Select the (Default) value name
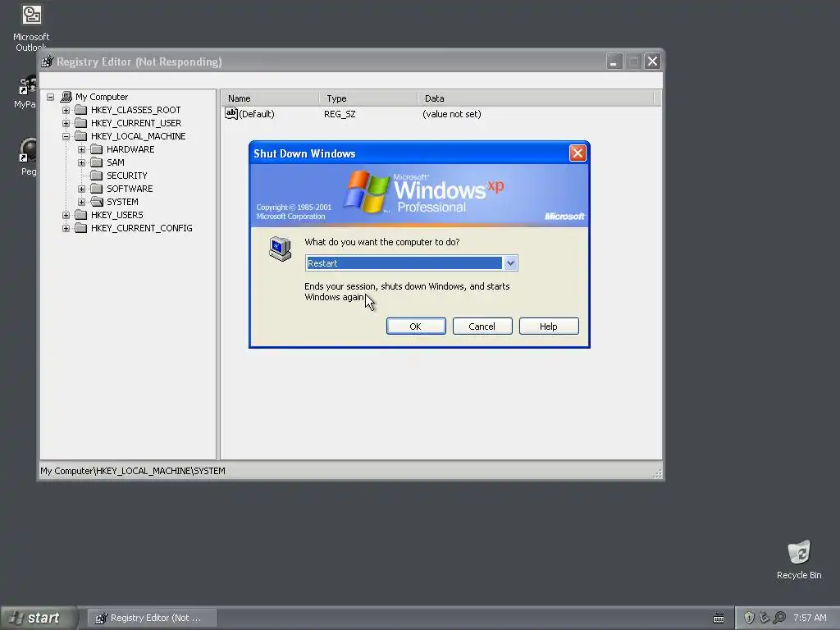Screen dimensions: 840x630 coord(257,114)
